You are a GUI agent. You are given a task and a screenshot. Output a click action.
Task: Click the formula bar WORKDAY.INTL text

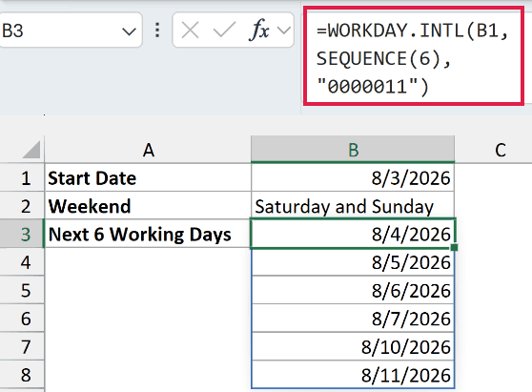click(x=413, y=58)
